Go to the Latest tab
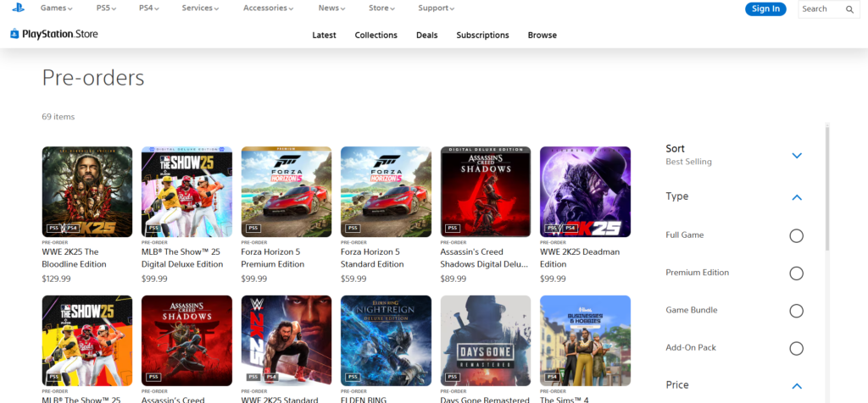 pyautogui.click(x=324, y=35)
